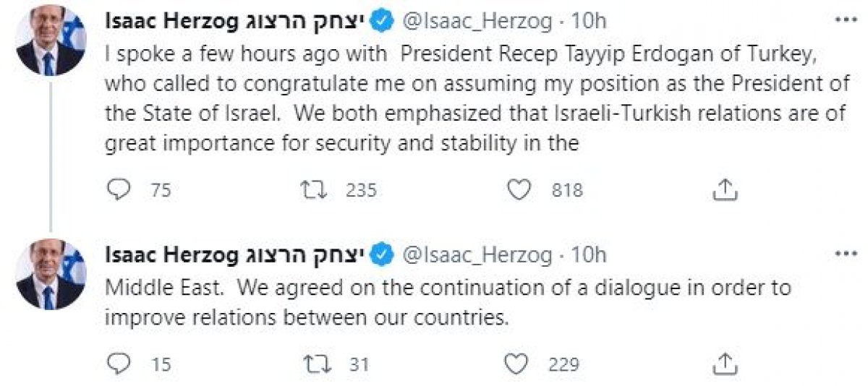
Task: Reply to the second tweet with 15 replies
Action: click(116, 362)
